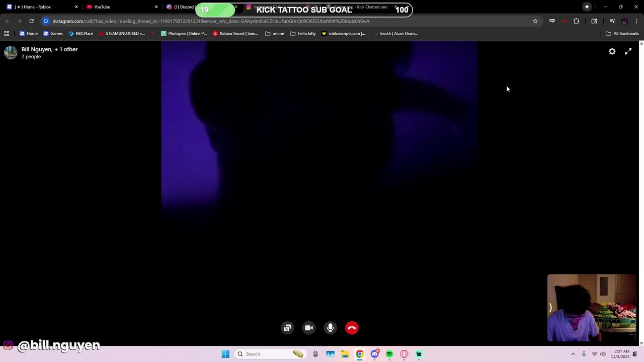Start screen sharing from call controls

[x=287, y=328]
